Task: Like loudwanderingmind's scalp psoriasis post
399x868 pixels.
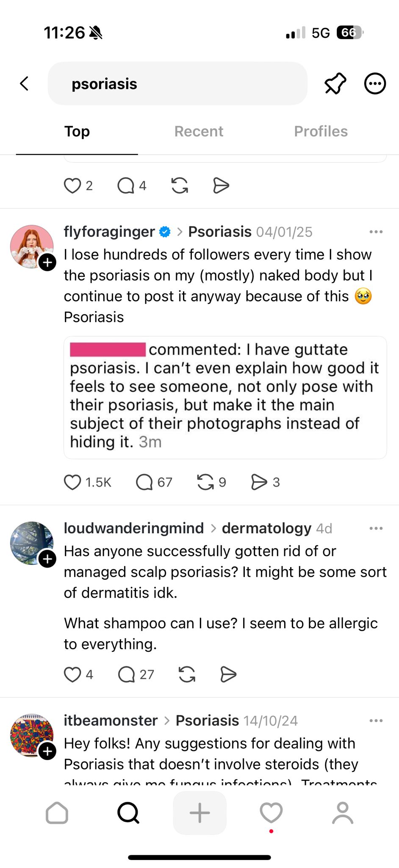Action: 72,674
